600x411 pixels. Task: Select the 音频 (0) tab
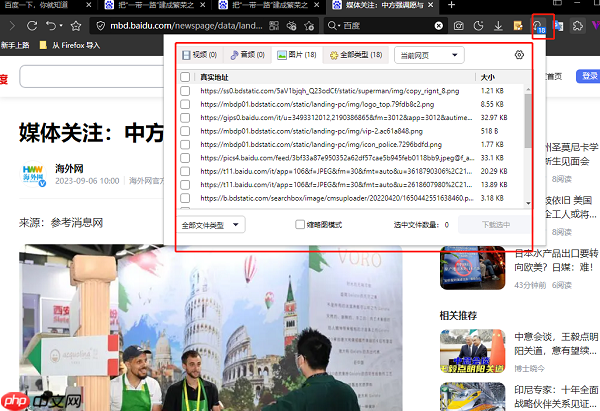tap(248, 55)
